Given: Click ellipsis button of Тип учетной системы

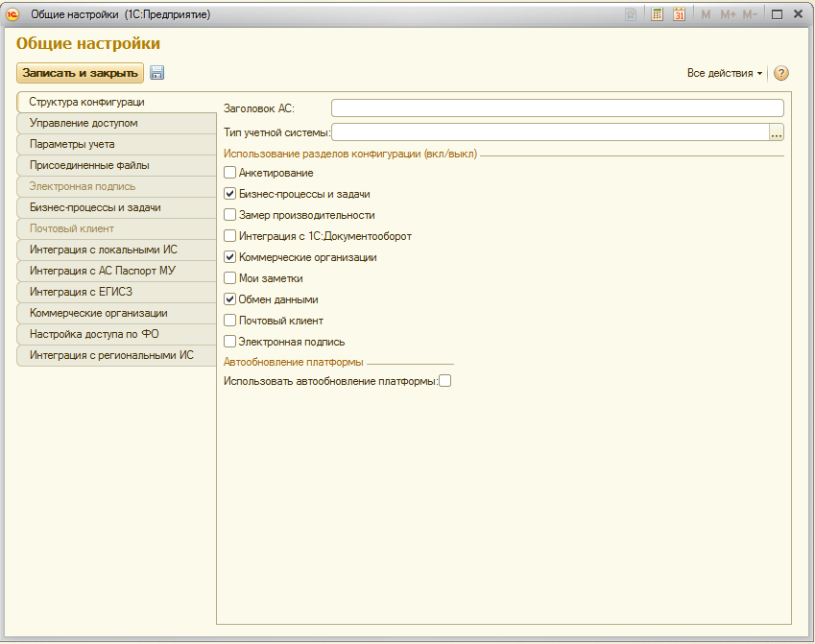Looking at the screenshot, I should click(777, 132).
